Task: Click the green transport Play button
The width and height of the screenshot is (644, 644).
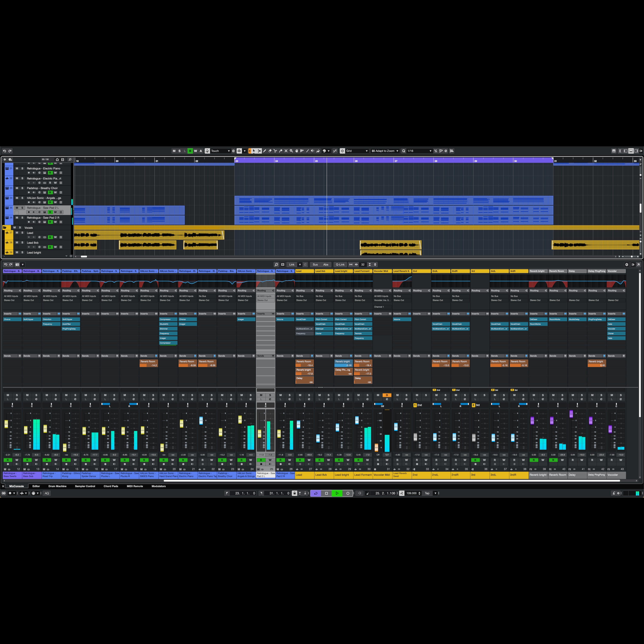Action: 337,493
